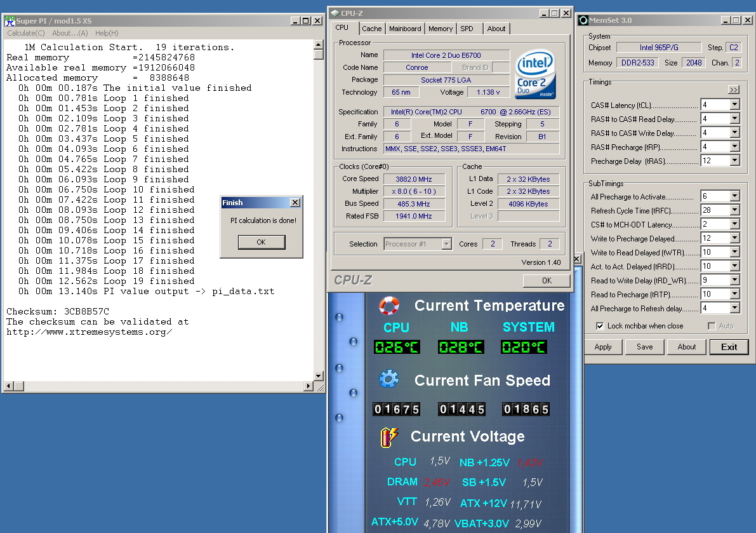This screenshot has height=533, width=756.
Task: Click the Memory DDR2-533 field
Action: (x=637, y=63)
